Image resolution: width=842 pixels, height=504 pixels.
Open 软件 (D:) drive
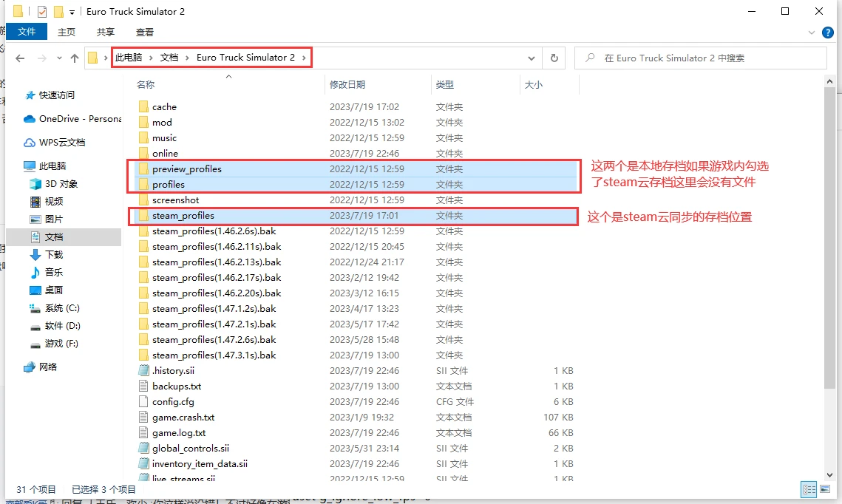[x=55, y=326]
